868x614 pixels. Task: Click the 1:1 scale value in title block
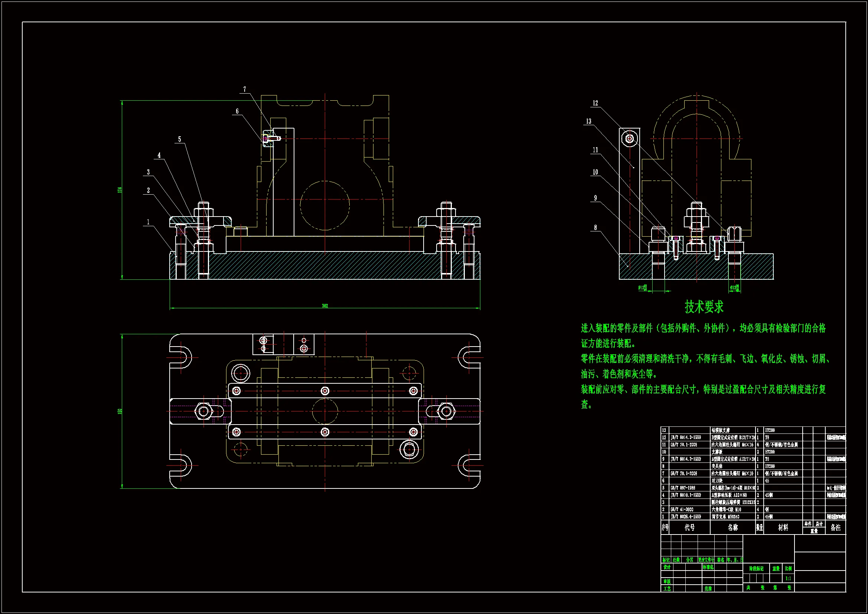[x=788, y=578]
